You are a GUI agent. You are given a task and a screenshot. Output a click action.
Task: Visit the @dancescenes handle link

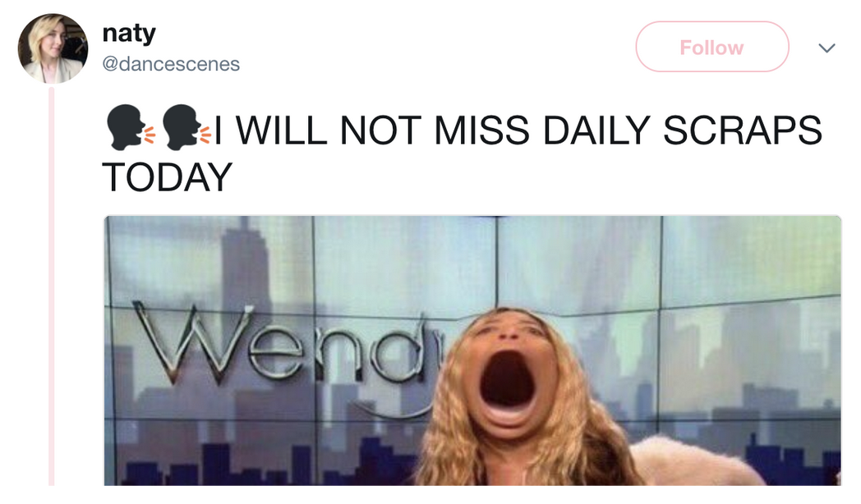(171, 64)
